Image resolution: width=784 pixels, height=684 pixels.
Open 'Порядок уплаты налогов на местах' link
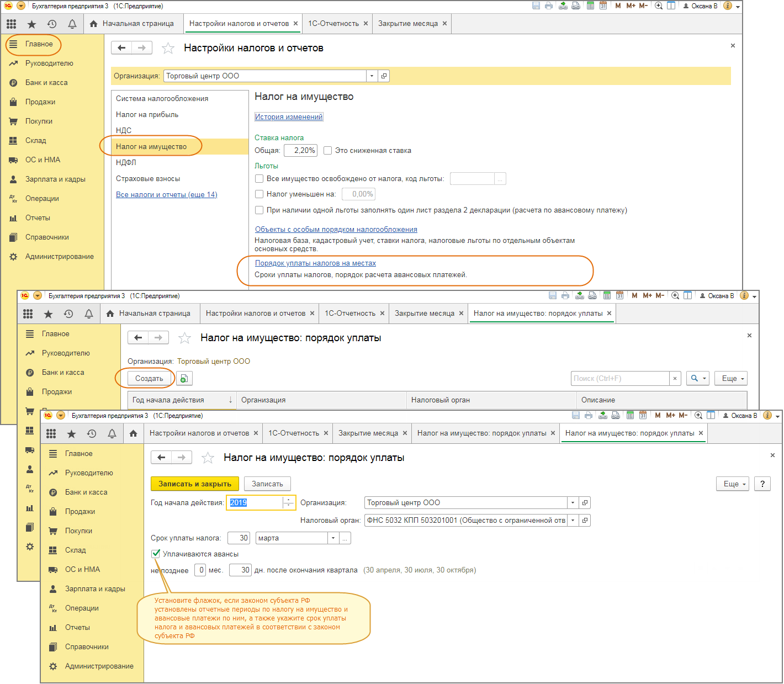315,263
